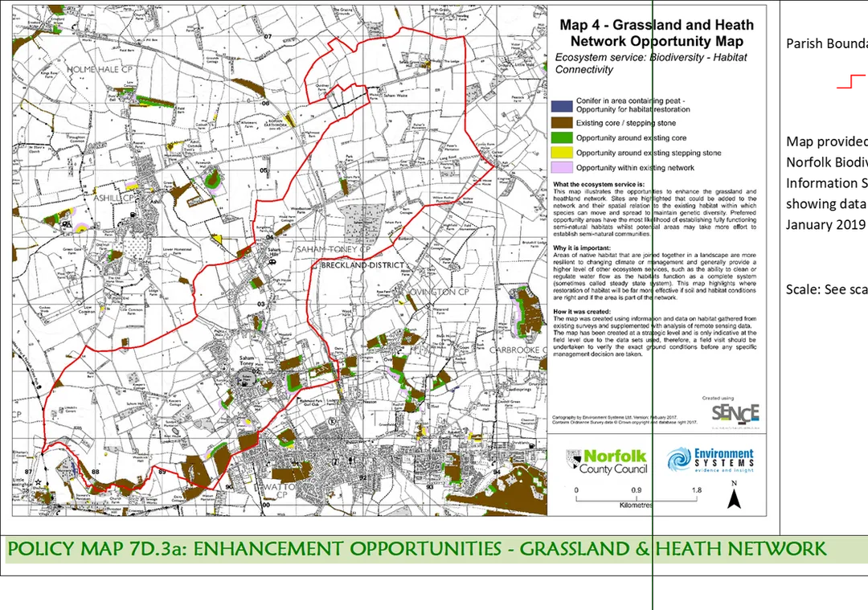Click the 'HOLME HALE CP' map label
This screenshot has width=868, height=610.
[x=100, y=70]
